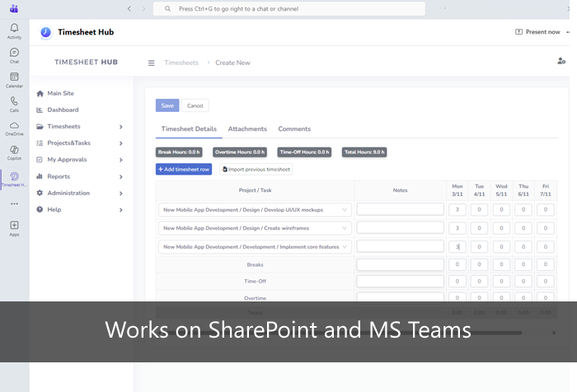The height and width of the screenshot is (392, 577).
Task: Open the Create wireframes task dropdown
Action: point(255,228)
